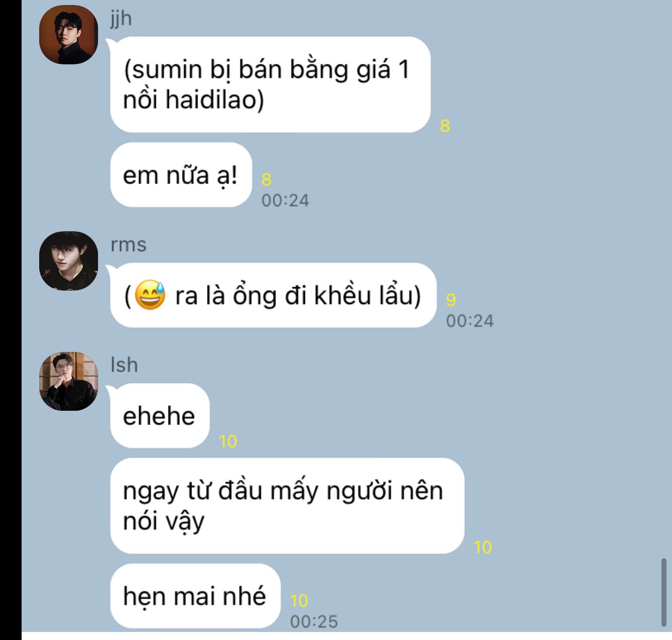This screenshot has height=640, width=672.
Task: Open lsh's profile avatar with glasses
Action: [x=68, y=381]
